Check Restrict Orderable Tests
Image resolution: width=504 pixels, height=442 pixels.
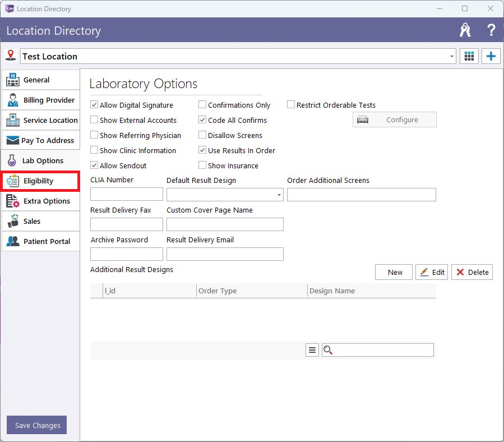point(290,104)
